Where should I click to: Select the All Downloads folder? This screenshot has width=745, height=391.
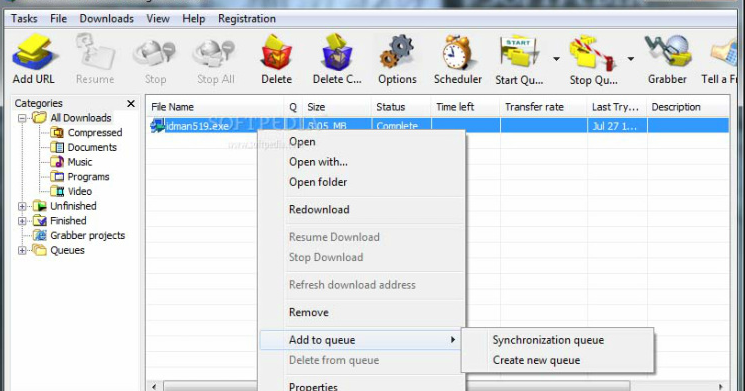(x=72, y=118)
